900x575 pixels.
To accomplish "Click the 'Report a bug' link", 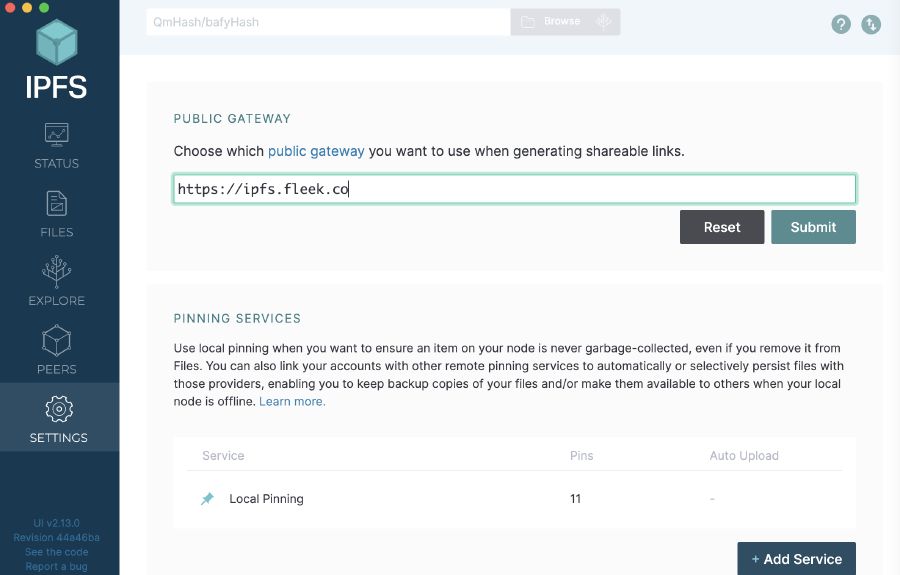I will pyautogui.click(x=57, y=567).
